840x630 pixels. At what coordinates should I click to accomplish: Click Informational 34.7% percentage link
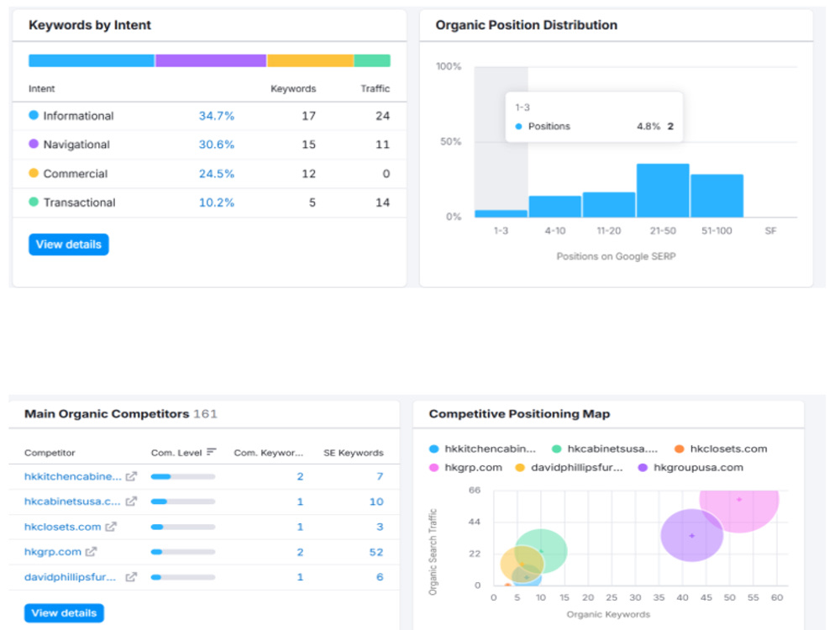pos(217,116)
